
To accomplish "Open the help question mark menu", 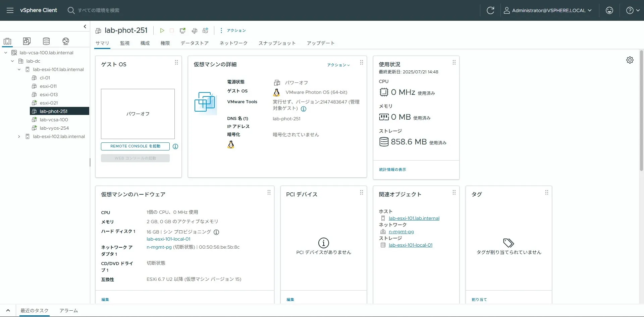I will tap(633, 10).
